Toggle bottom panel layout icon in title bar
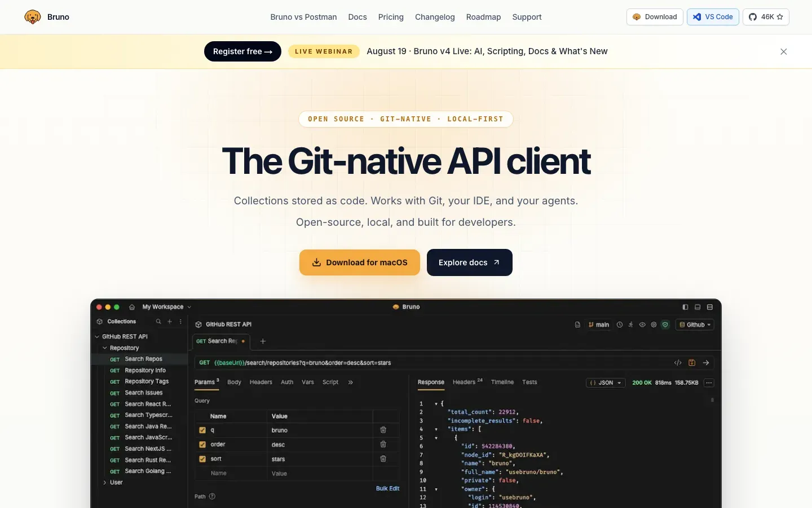 coord(698,307)
